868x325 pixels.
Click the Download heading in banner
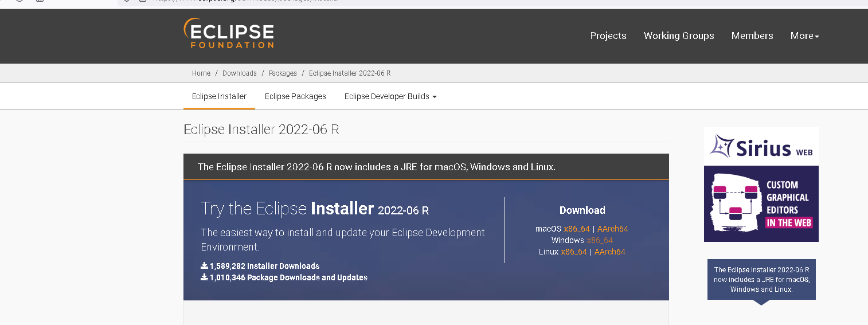(x=582, y=210)
